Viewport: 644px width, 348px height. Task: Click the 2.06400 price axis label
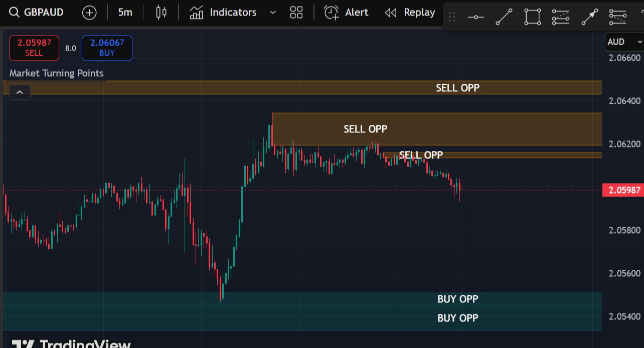624,101
